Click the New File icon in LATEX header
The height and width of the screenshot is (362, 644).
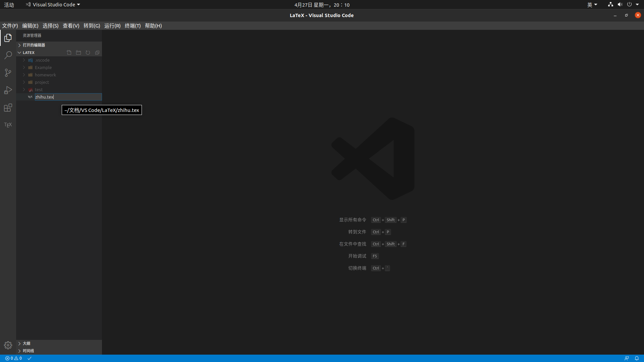tap(69, 52)
